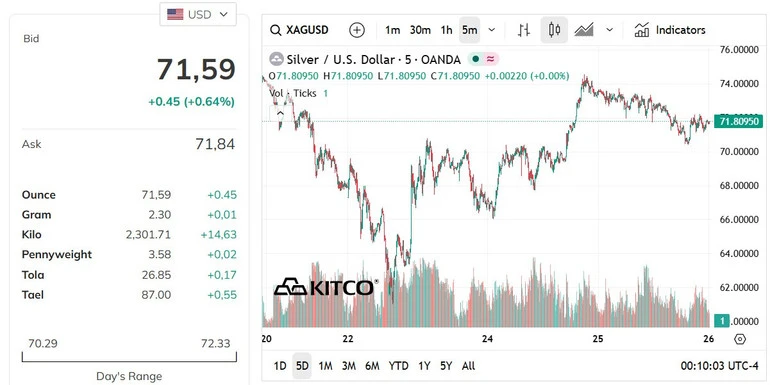Select the bars chart style icon
770x385 pixels.
tap(524, 30)
